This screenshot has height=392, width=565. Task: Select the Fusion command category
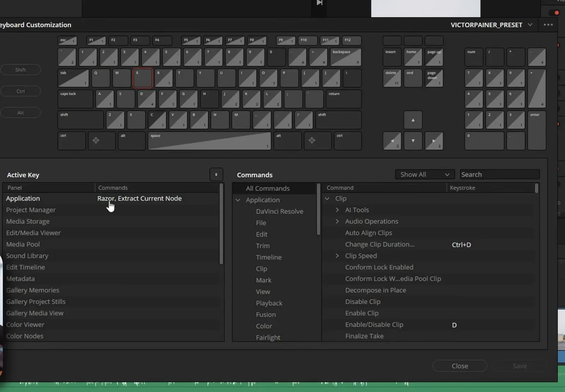[266, 315]
